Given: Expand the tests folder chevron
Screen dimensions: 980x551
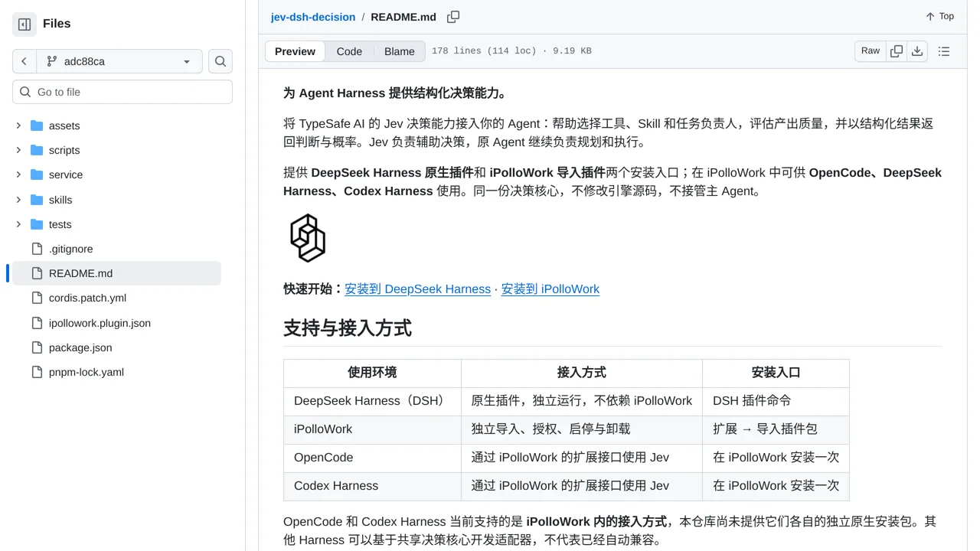Looking at the screenshot, I should click(x=18, y=224).
